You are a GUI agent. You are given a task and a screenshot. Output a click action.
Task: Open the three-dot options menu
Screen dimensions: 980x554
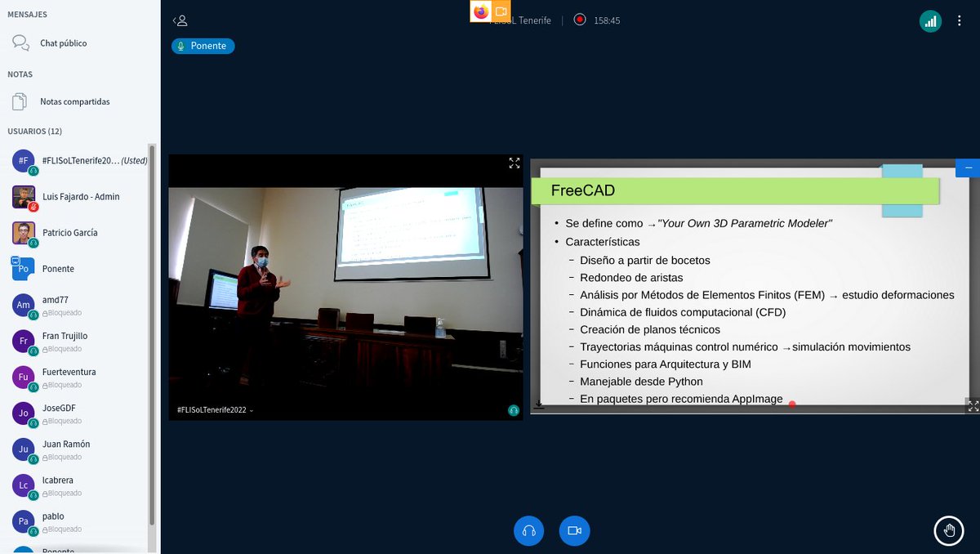pos(959,21)
